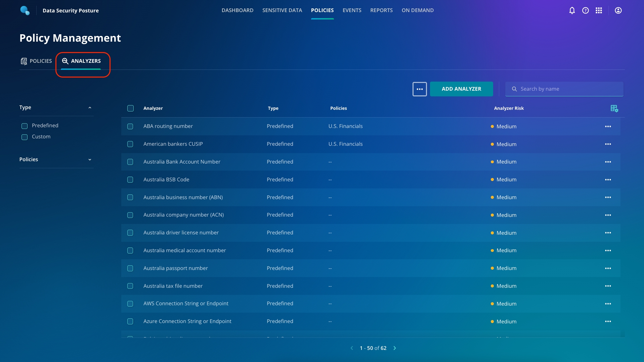The image size is (644, 362).
Task: Go to next page of analyzers
Action: pos(395,348)
